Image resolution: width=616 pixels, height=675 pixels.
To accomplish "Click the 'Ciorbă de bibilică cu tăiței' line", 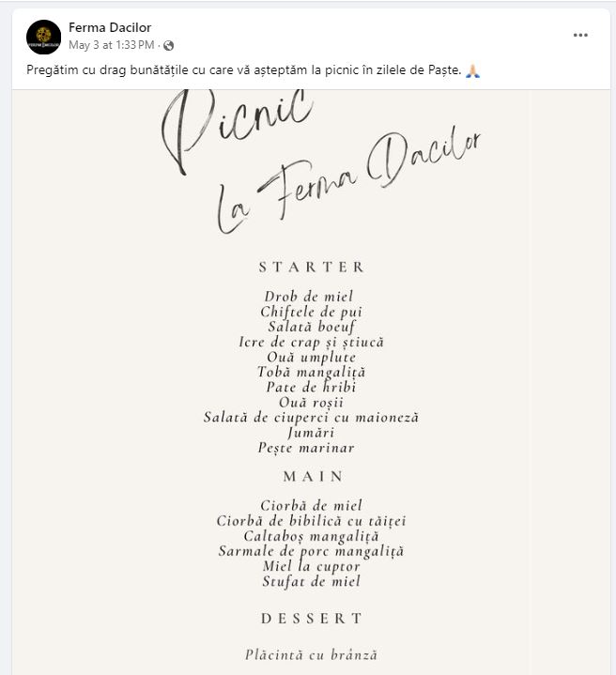I will point(311,521).
